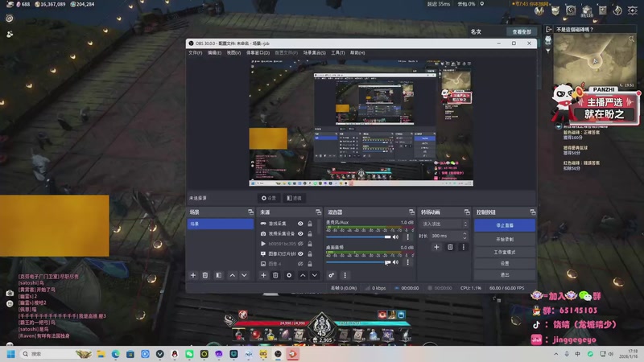Screen dimensions: 644x362
Task: Pop out the 混音器 dock panel
Action: pyautogui.click(x=411, y=212)
